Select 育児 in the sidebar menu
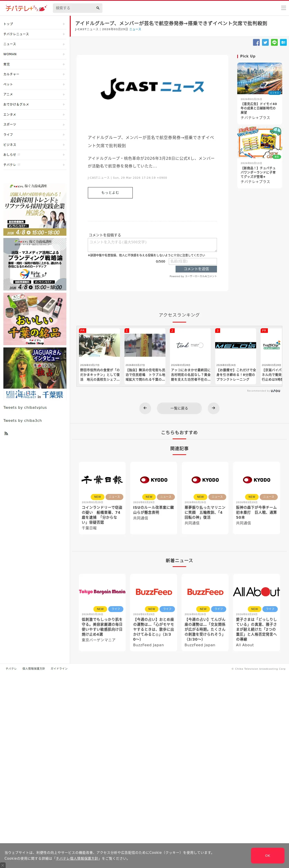289x868 pixels. pyautogui.click(x=35, y=64)
